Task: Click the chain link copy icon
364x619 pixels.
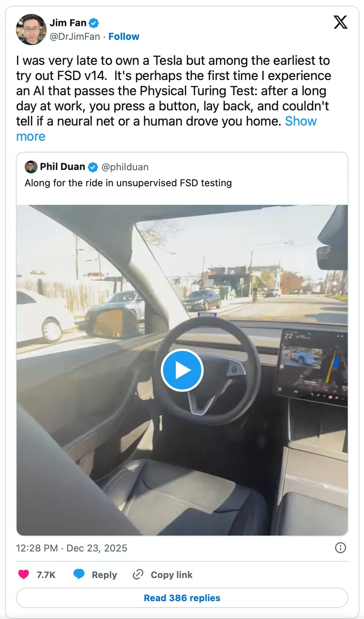Action: [138, 575]
